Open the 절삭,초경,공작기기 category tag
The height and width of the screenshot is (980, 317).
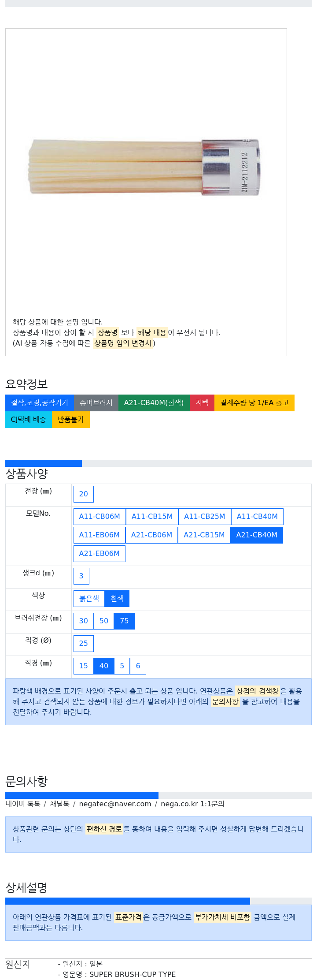40,403
